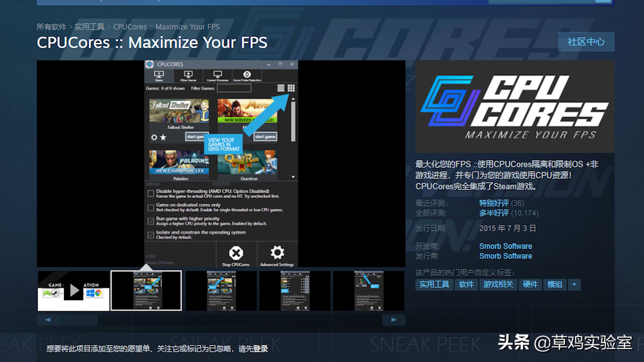Toggle Isolate and constrain operating system
644x362 pixels.
150,235
